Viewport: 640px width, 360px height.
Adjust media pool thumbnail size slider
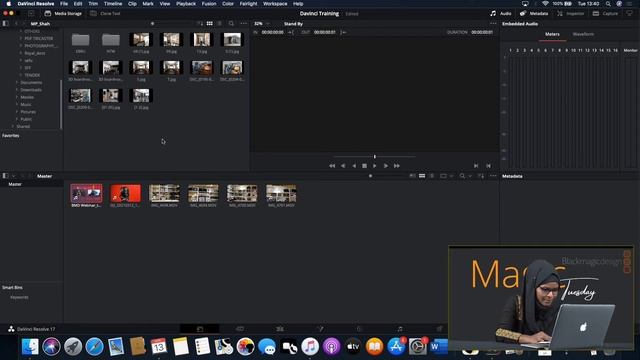(370, 176)
